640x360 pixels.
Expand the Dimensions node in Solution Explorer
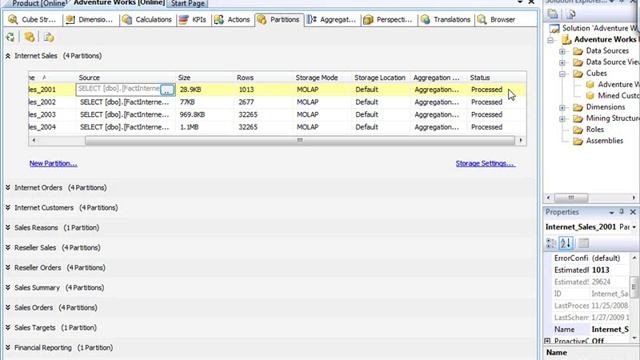click(x=562, y=108)
